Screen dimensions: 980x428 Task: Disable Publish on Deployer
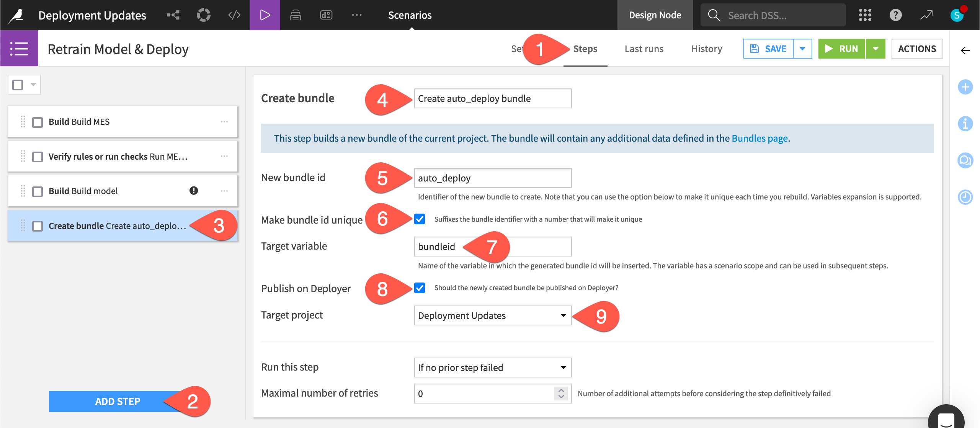coord(420,288)
